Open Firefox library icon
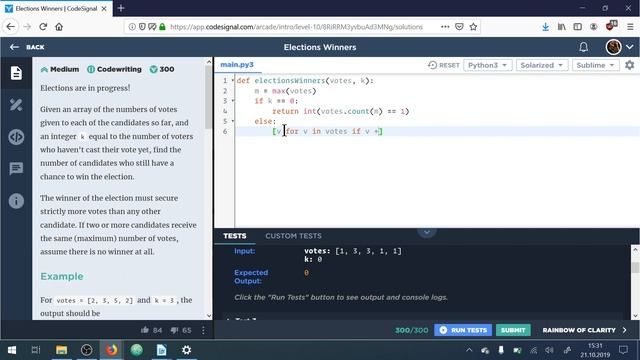The width and height of the screenshot is (640, 360). (562, 27)
